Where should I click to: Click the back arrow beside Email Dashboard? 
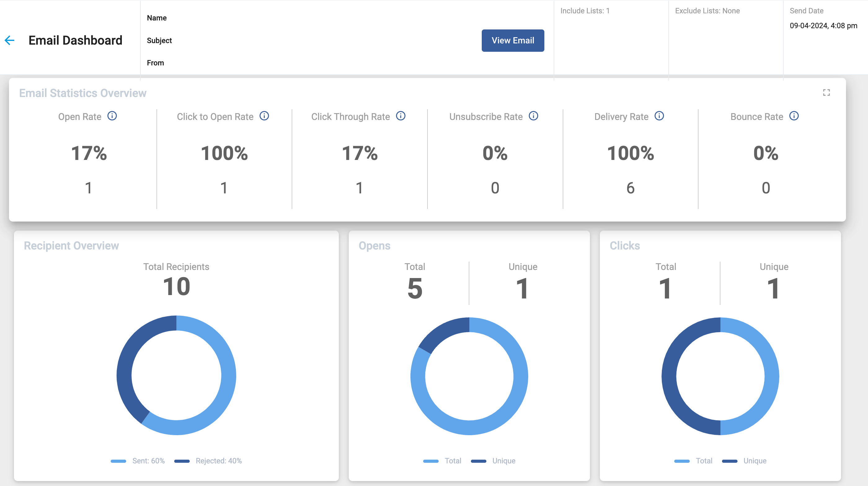9,40
